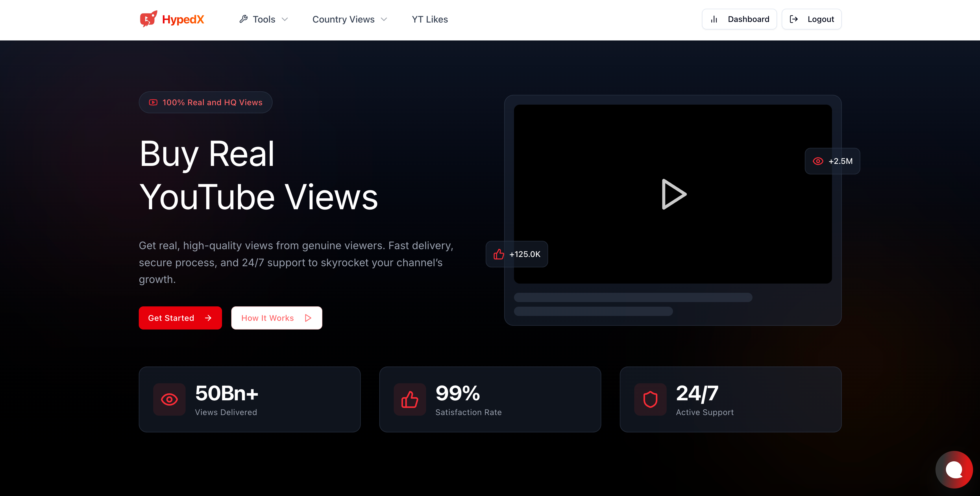Click the HypedX rocket logo icon
This screenshot has width=980, height=496.
[x=148, y=19]
